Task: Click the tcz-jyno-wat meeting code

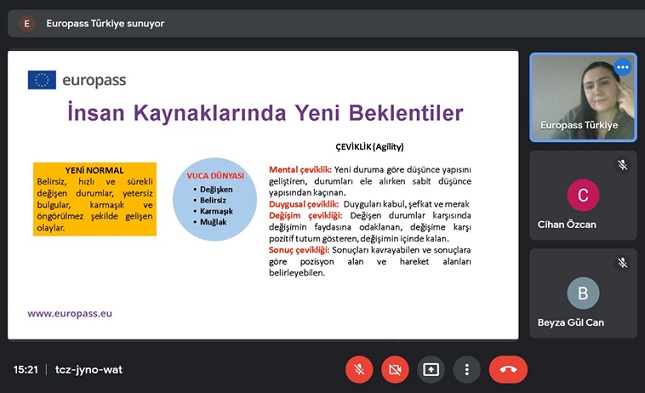Action: pos(89,370)
